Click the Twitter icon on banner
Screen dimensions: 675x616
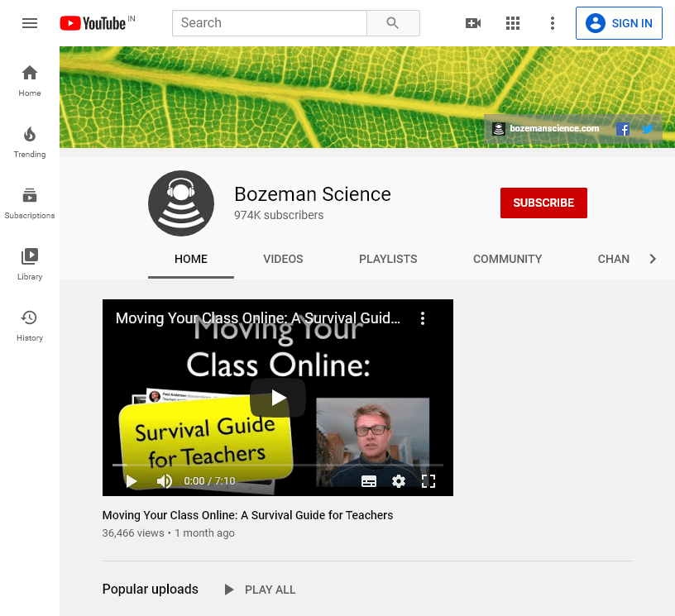(x=647, y=129)
